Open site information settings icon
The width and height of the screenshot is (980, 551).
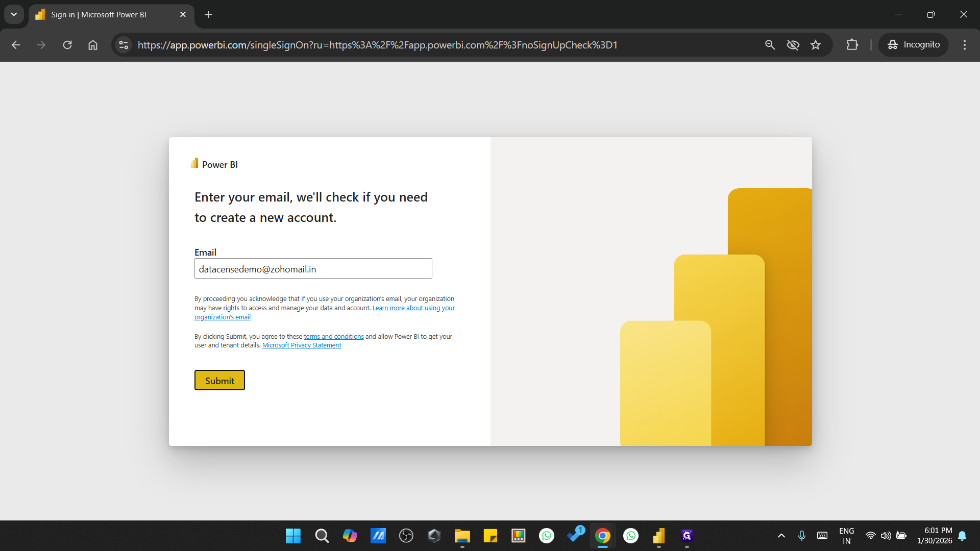coord(123,45)
